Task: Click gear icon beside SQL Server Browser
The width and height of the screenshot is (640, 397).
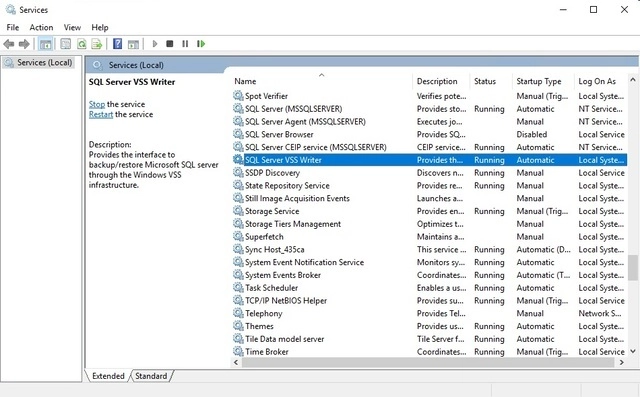Action: [238, 134]
